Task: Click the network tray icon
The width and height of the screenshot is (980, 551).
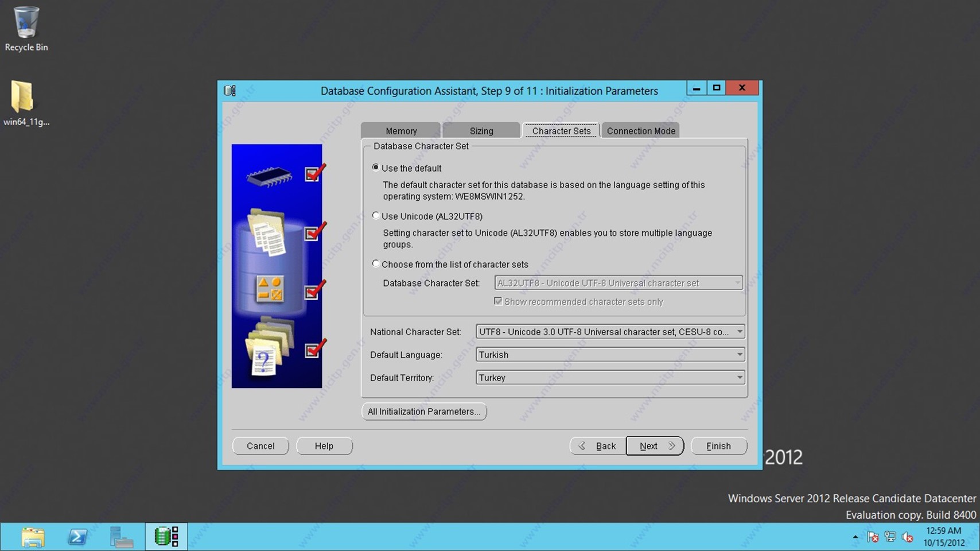Action: (x=890, y=537)
